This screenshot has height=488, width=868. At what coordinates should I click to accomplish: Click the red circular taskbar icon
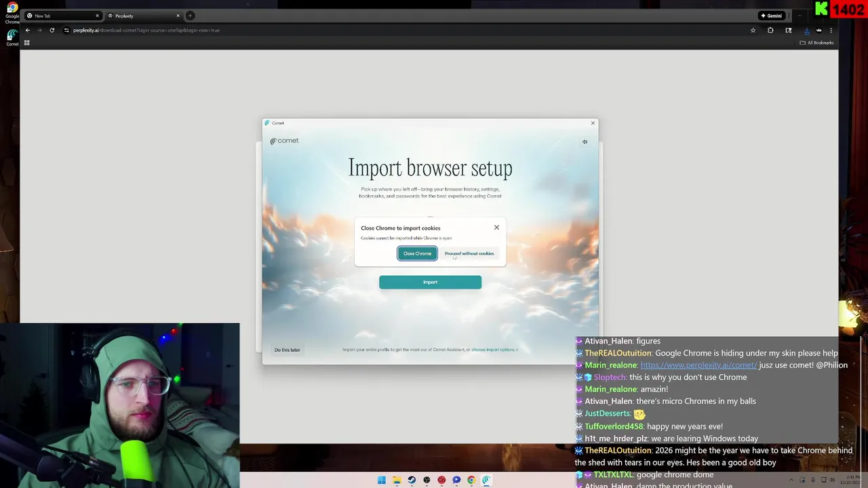click(x=441, y=480)
